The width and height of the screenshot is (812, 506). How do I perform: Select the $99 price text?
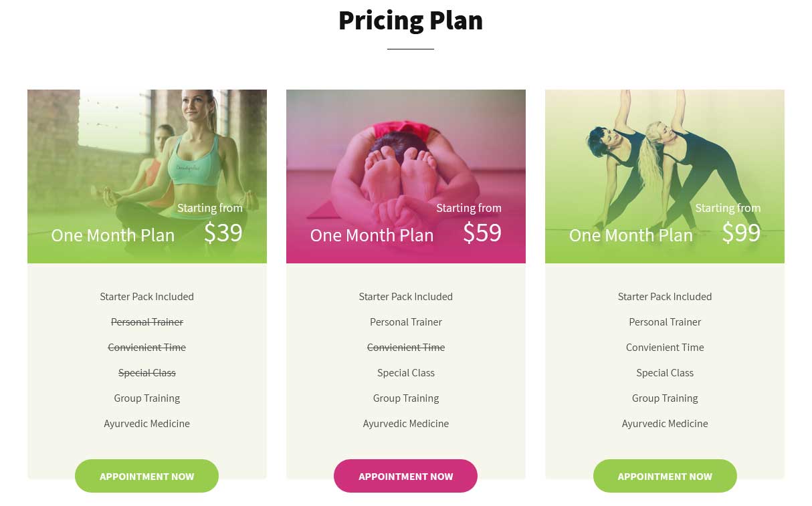740,233
